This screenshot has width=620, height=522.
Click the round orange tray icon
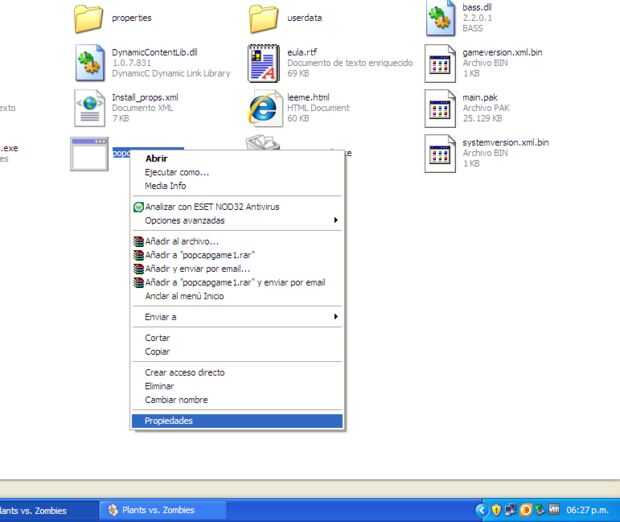(525, 510)
